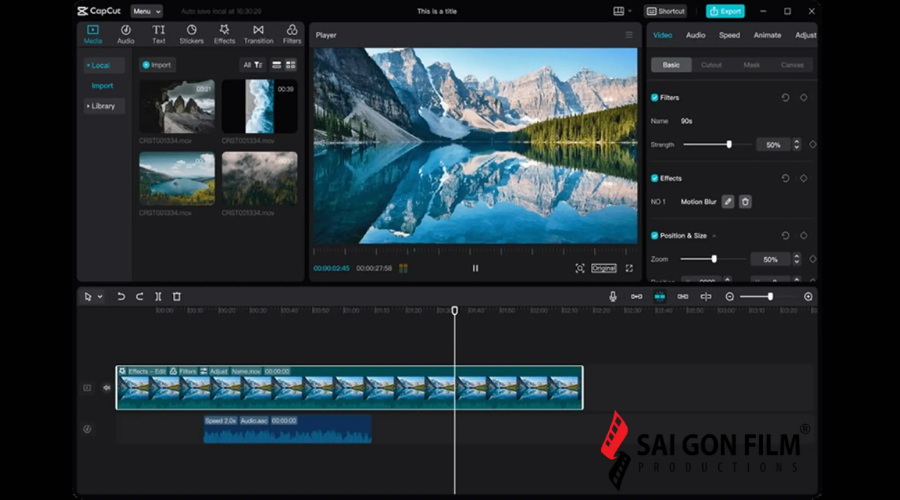Select the Cutout sub-tab
This screenshot has width=900, height=500.
[x=711, y=65]
